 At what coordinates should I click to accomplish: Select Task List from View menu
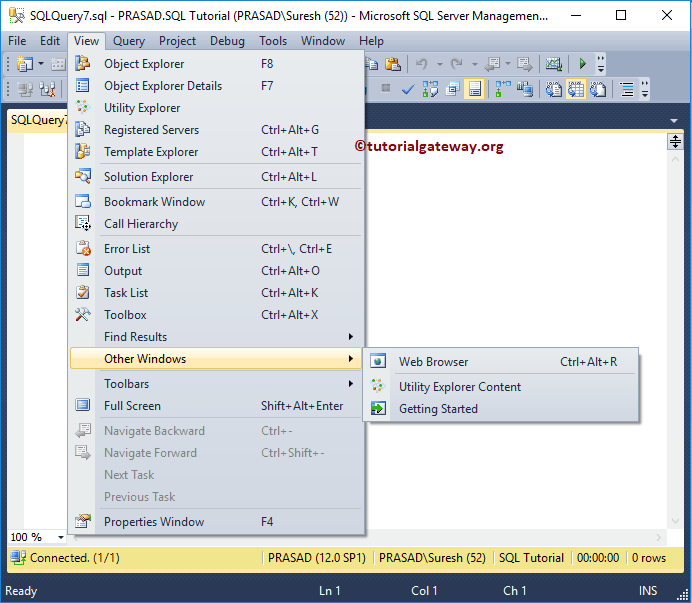click(x=217, y=293)
